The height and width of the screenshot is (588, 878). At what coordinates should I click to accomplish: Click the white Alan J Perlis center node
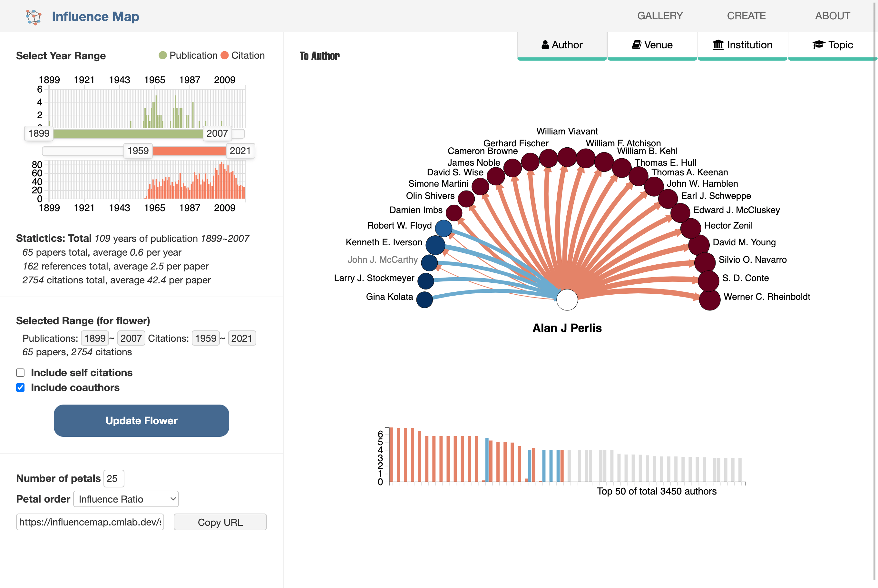tap(567, 299)
